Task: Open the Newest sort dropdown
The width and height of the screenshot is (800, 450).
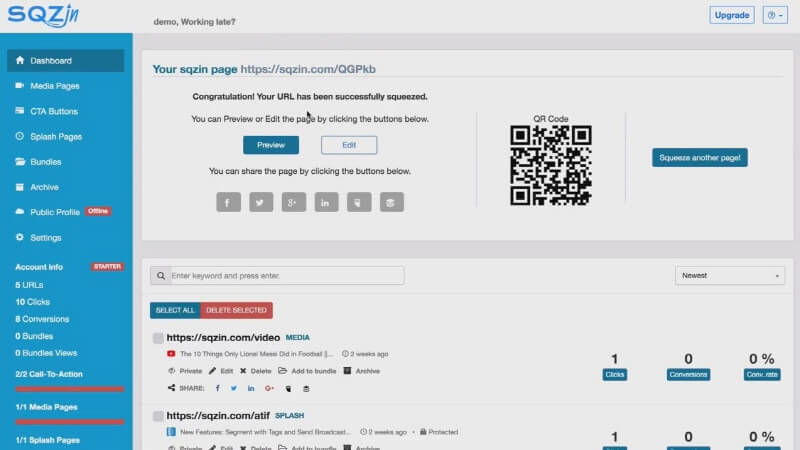Action: (730, 276)
